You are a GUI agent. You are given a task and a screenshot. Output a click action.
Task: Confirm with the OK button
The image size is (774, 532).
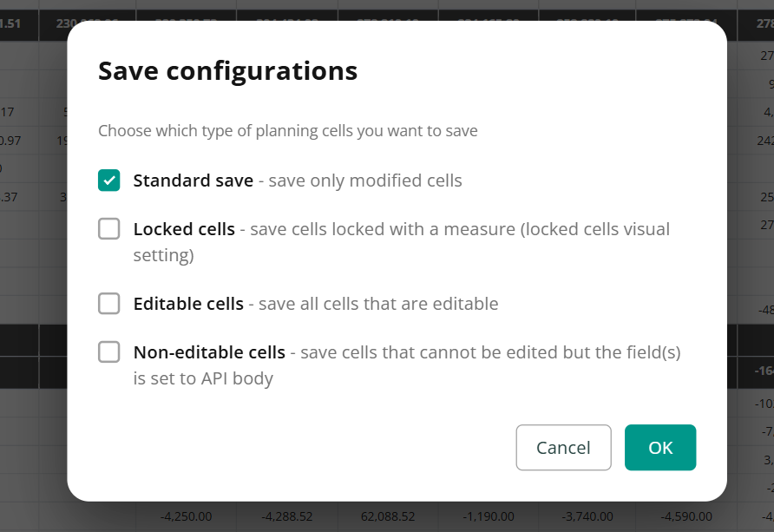point(660,448)
